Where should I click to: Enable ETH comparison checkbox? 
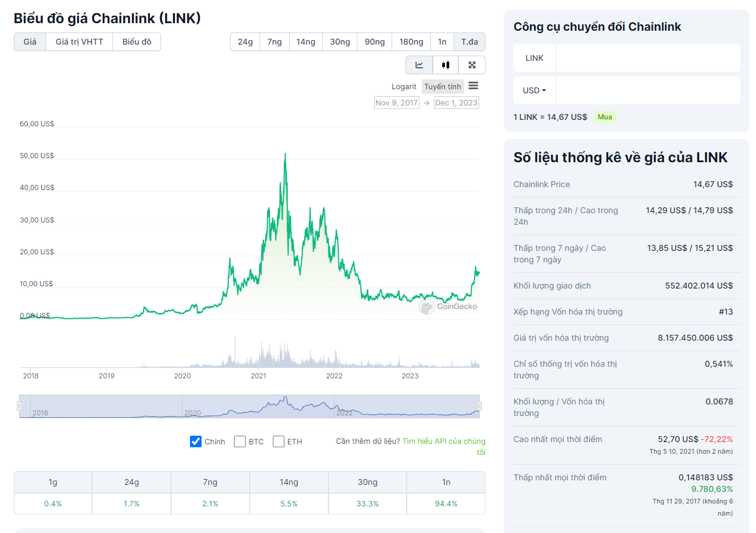click(x=279, y=441)
